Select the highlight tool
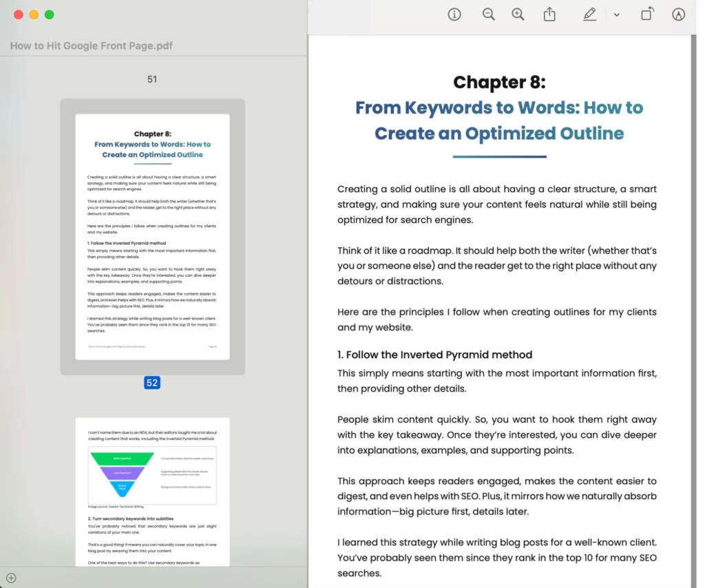The image size is (705, 588). point(589,14)
